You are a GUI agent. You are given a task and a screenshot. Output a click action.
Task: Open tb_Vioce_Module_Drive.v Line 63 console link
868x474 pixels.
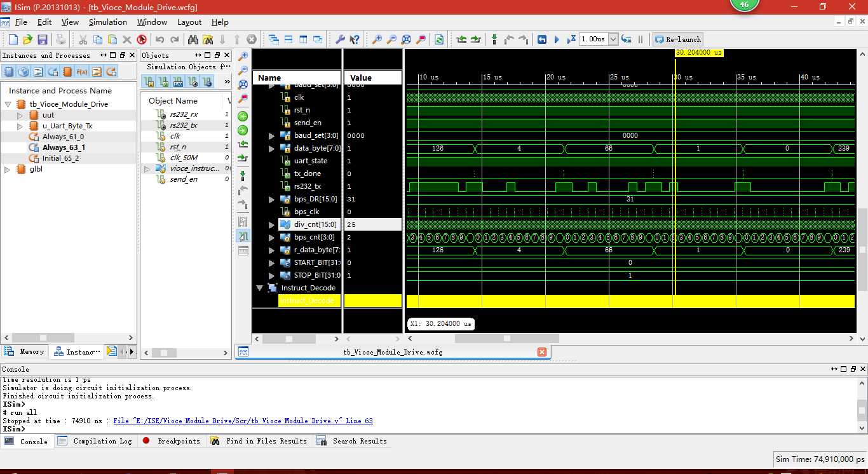coord(243,421)
